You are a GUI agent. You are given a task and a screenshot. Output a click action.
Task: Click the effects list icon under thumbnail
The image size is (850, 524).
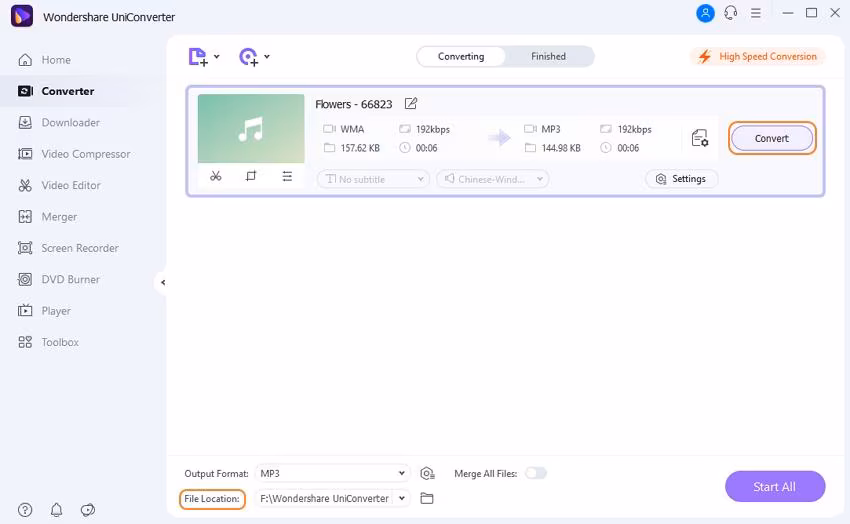click(287, 176)
